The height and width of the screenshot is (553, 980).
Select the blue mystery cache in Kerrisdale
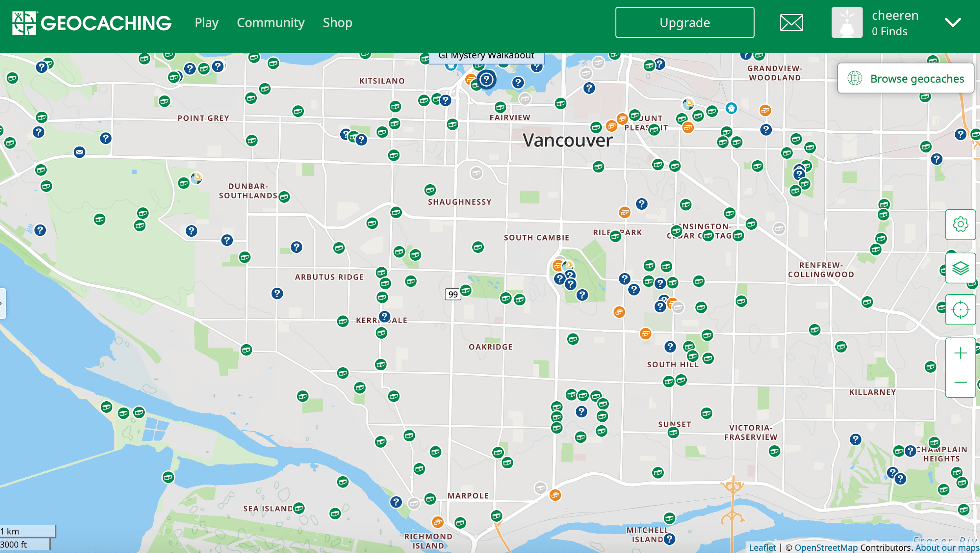(x=384, y=317)
